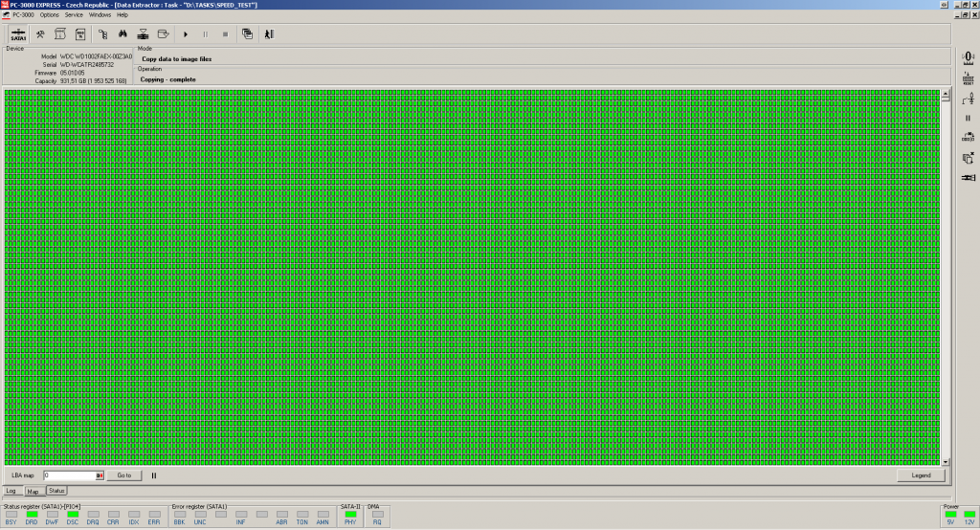Click the small red button inside LBA field

pos(100,475)
